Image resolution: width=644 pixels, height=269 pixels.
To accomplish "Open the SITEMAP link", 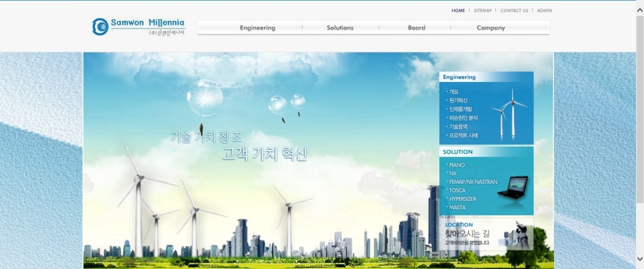I will pyautogui.click(x=483, y=11).
